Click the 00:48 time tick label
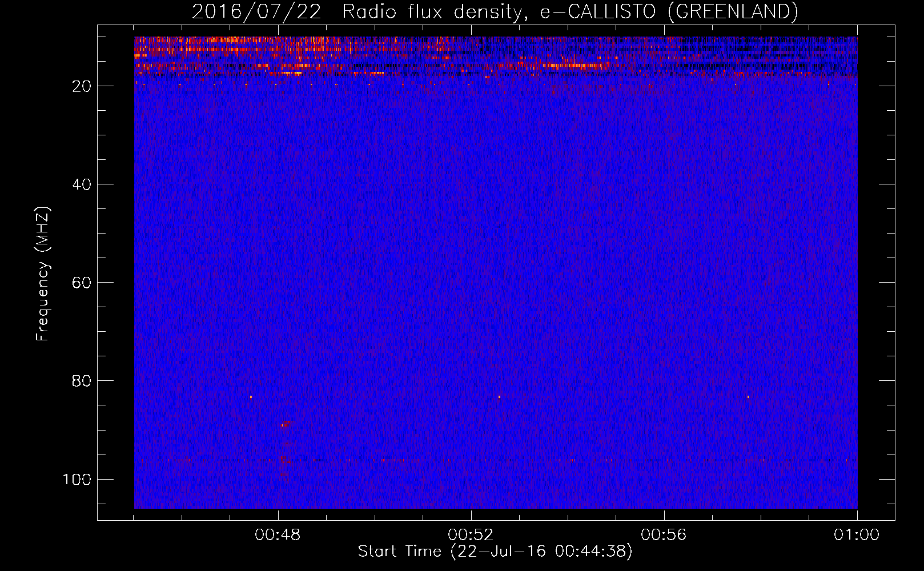 click(x=278, y=535)
